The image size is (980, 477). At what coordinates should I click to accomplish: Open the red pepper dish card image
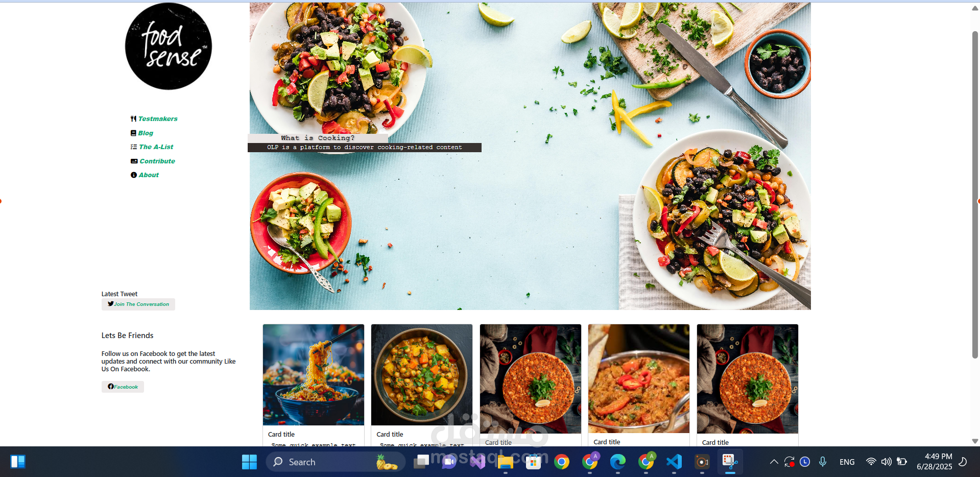639,378
